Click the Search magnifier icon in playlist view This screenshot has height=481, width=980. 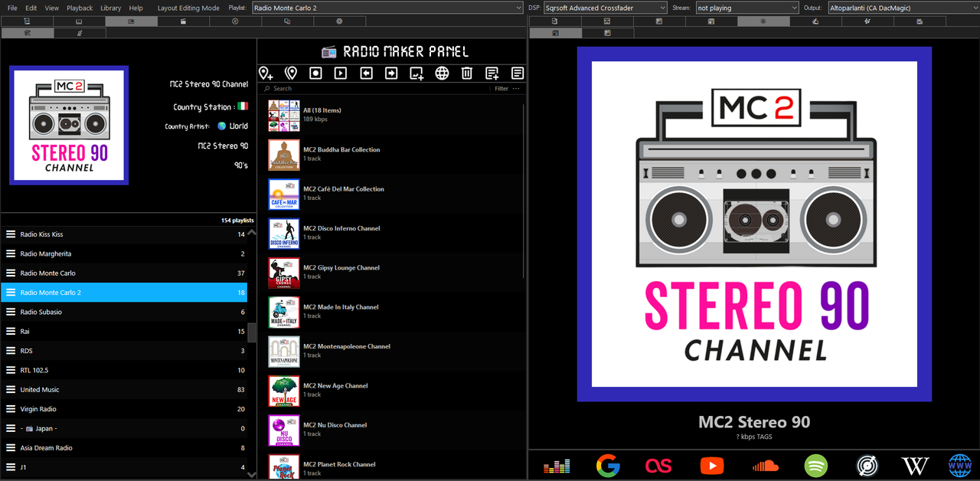(x=268, y=89)
